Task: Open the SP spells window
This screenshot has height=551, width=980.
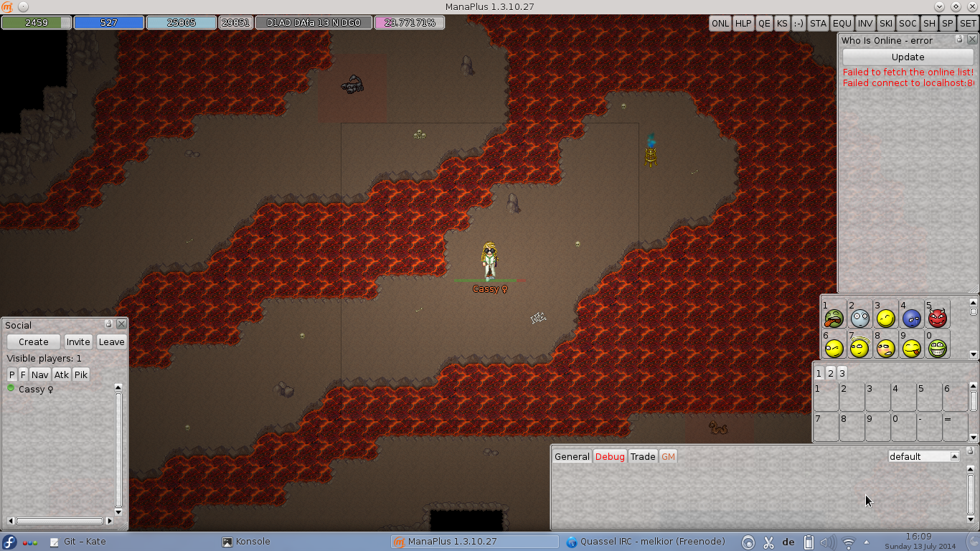Action: [x=948, y=23]
